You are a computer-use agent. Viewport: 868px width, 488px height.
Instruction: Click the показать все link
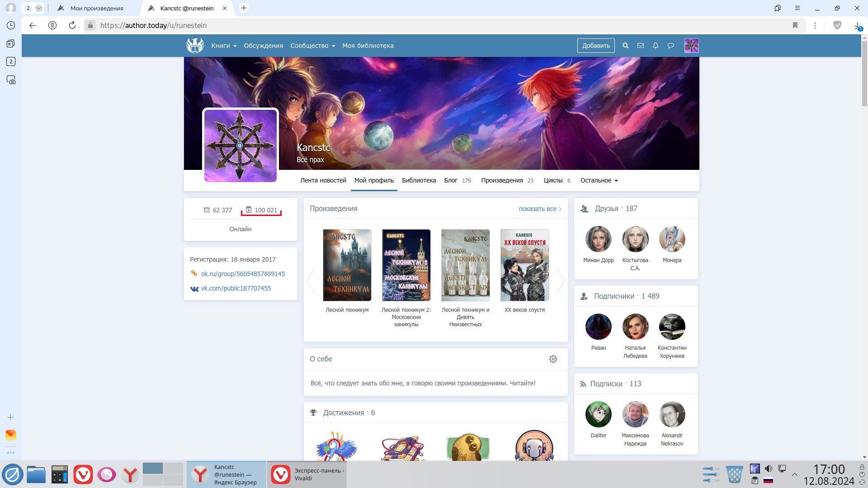coord(540,209)
